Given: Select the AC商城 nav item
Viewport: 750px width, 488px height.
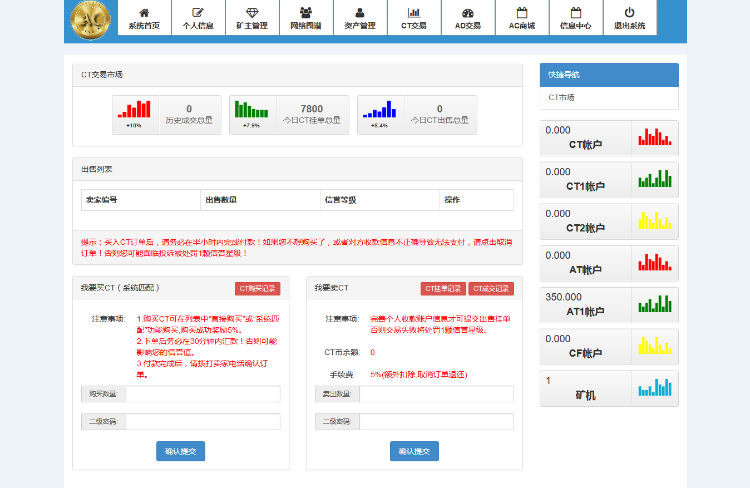Looking at the screenshot, I should click(522, 18).
